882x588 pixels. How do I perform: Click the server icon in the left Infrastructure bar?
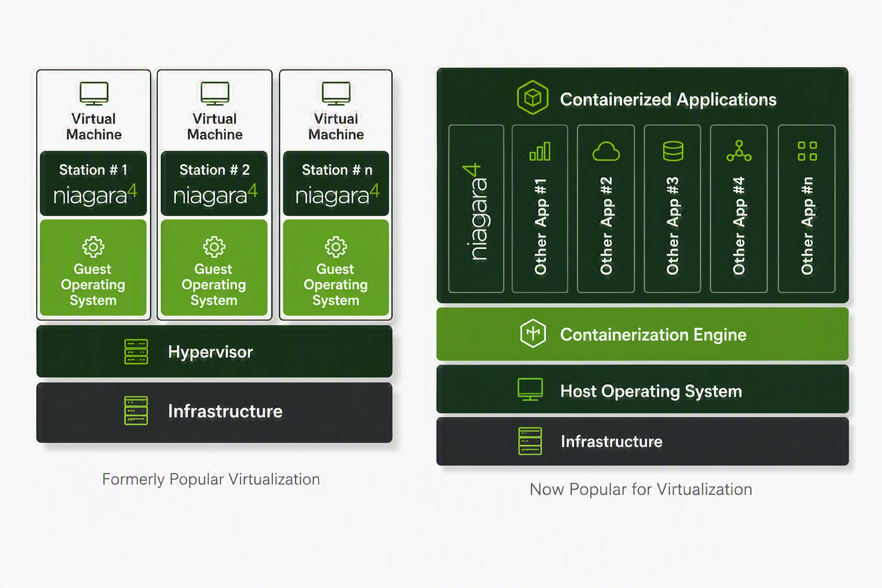coord(136,411)
